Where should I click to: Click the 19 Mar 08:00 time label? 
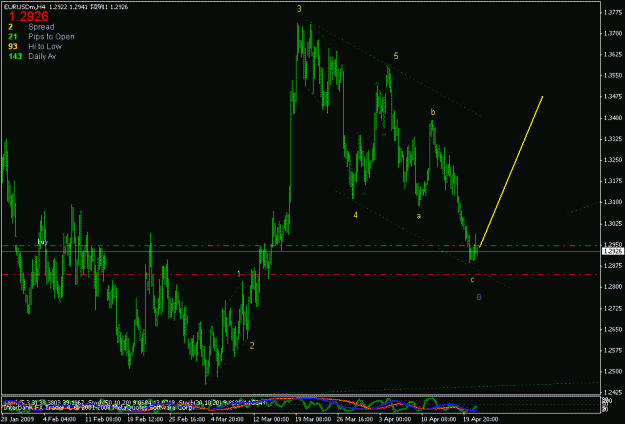(x=313, y=419)
